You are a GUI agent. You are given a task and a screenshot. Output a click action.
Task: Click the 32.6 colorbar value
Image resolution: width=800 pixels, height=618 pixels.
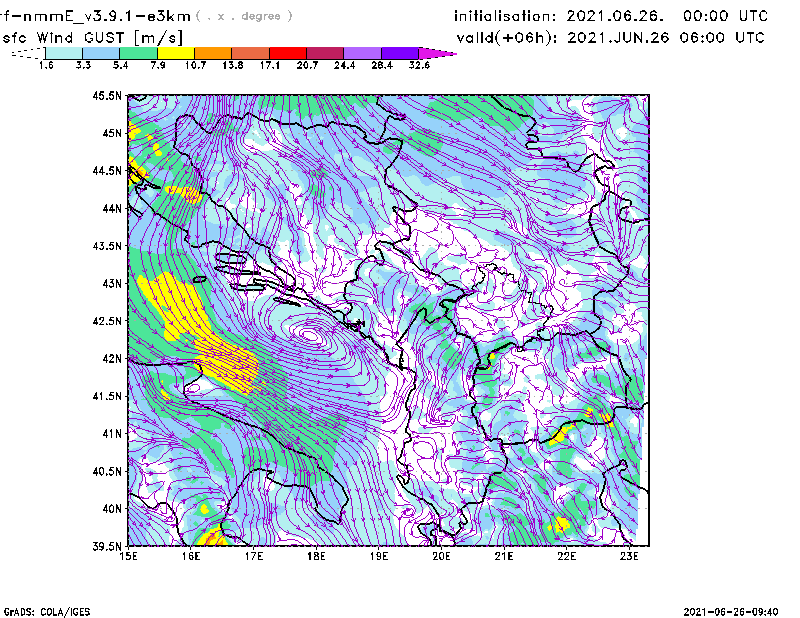[419, 65]
